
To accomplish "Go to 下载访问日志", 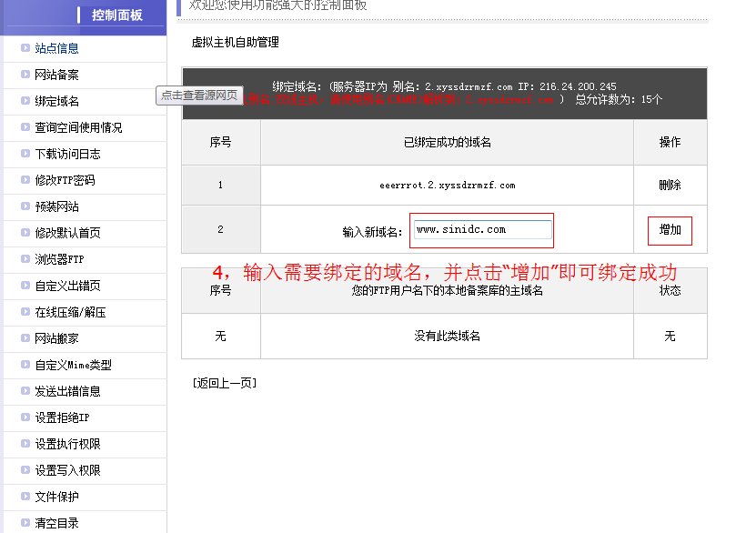I will (x=67, y=154).
